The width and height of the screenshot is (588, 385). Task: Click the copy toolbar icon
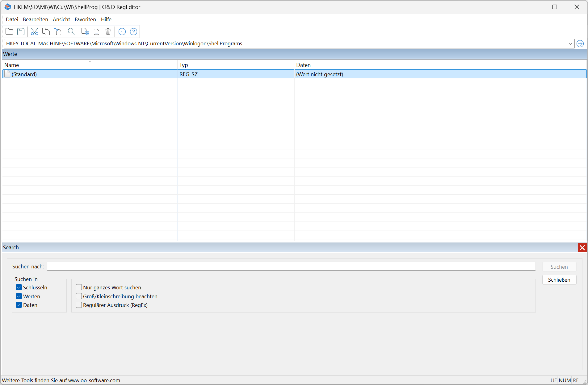(x=46, y=31)
